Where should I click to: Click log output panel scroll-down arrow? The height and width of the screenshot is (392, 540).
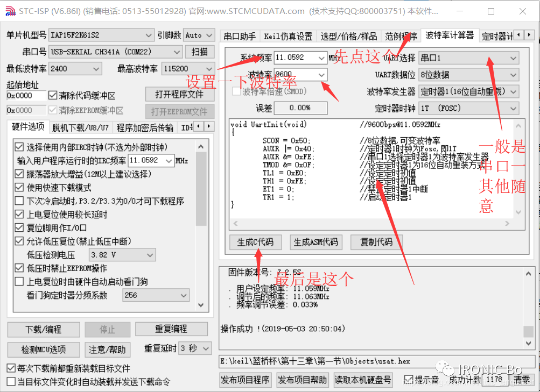(528, 343)
